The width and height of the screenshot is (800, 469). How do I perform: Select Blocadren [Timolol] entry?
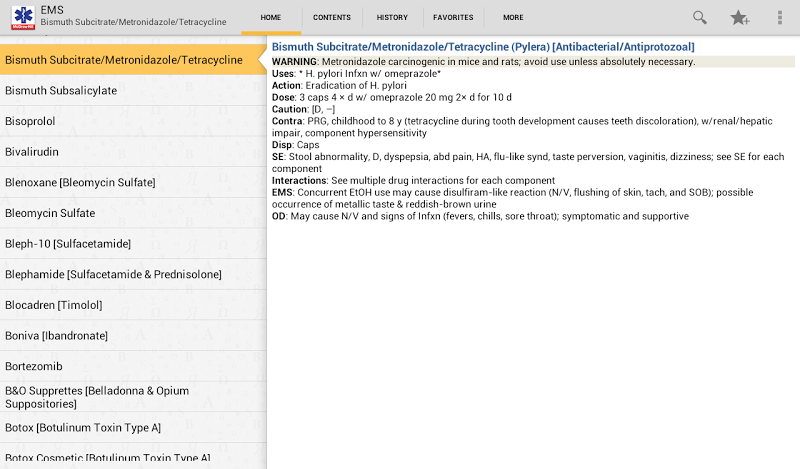(x=133, y=305)
